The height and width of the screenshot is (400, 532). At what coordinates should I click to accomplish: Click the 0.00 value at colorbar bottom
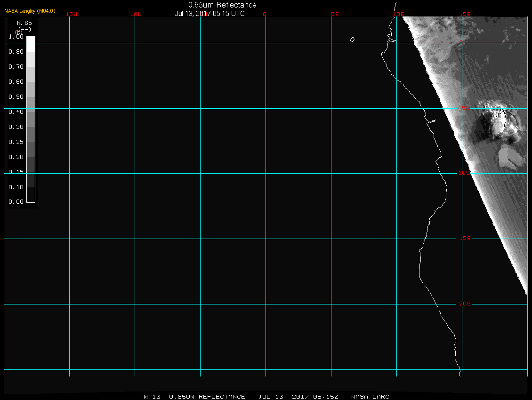[16, 202]
